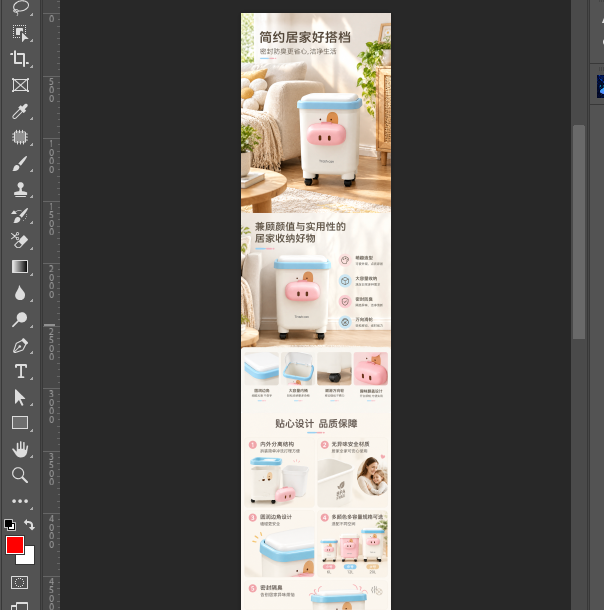Image resolution: width=604 pixels, height=610 pixels.
Task: Select the Hand tool
Action: (x=20, y=449)
